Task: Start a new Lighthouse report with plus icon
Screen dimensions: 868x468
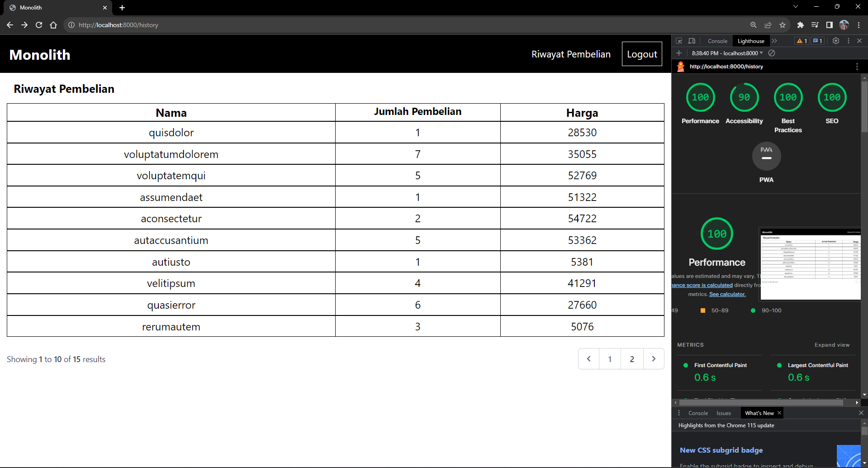Action: coord(679,53)
